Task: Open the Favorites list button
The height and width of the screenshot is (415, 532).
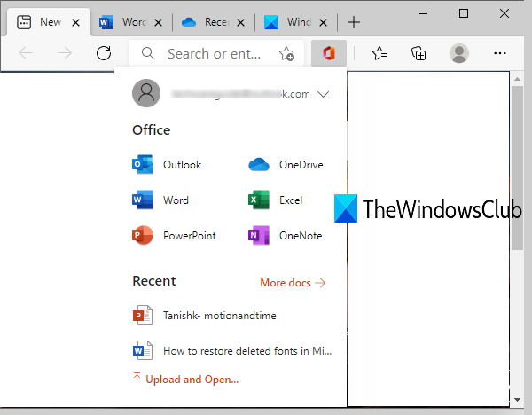Action: coord(379,53)
